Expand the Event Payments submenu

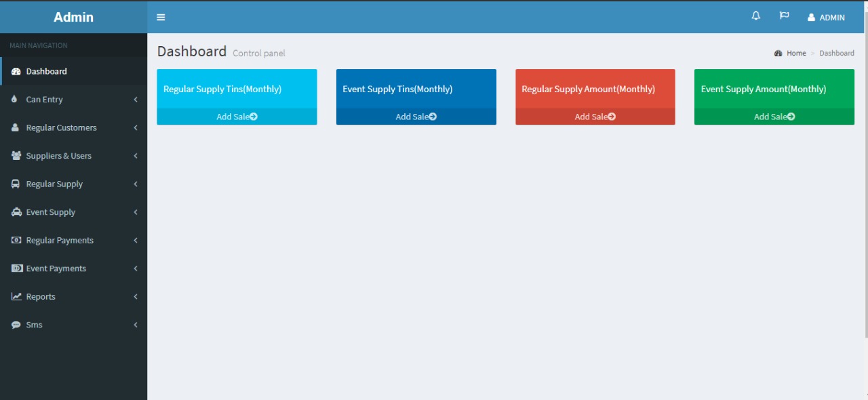pos(135,268)
